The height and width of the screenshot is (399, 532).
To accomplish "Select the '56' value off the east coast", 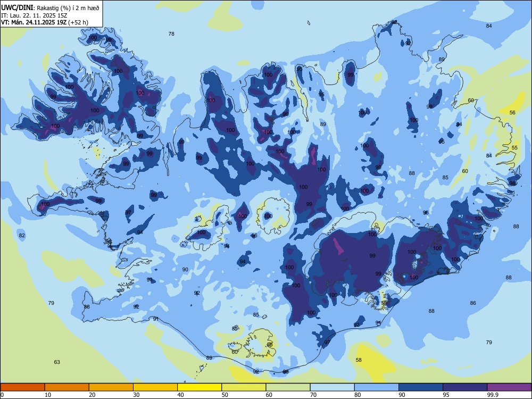I will pyautogui.click(x=512, y=113).
